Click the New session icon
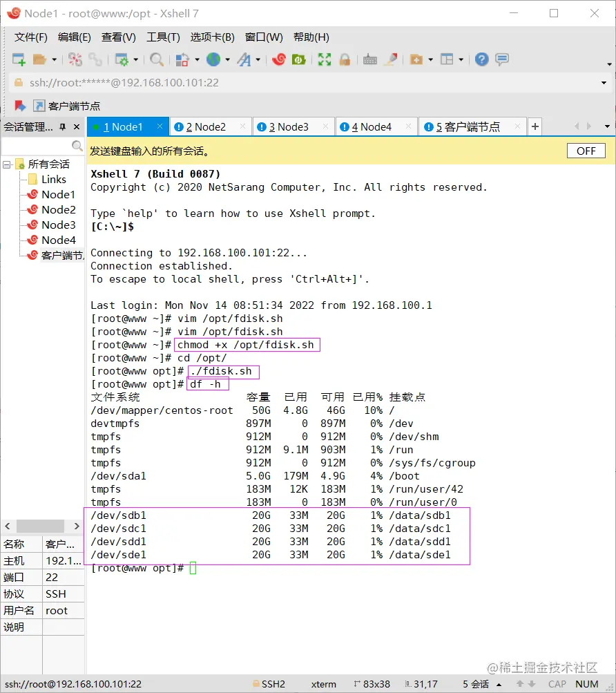This screenshot has height=693, width=616. pos(19,59)
